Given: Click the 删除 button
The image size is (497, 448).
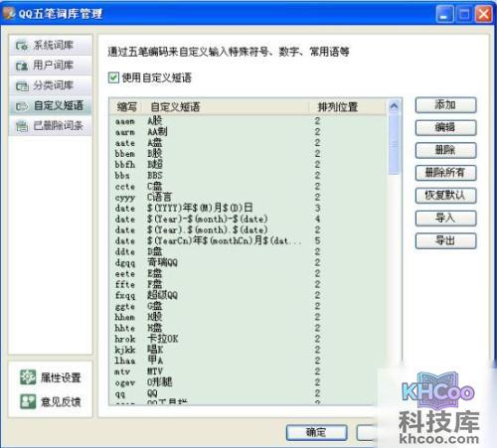Looking at the screenshot, I should 445,150.
